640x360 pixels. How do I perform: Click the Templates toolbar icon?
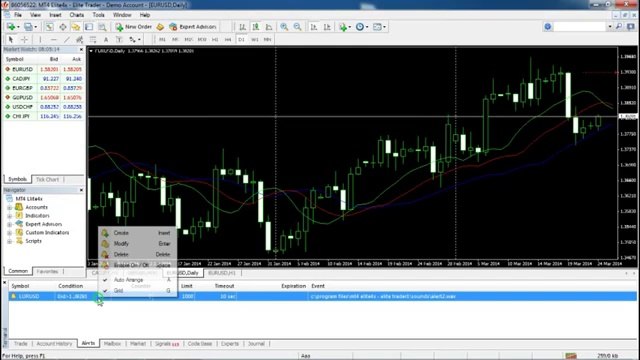pyautogui.click(x=377, y=27)
